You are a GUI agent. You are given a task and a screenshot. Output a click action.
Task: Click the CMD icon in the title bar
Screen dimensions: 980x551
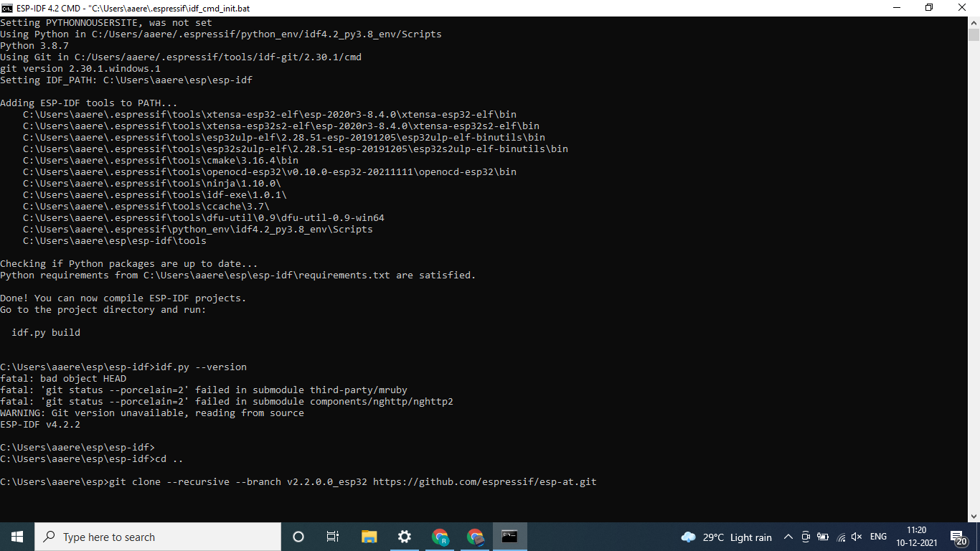(7, 8)
